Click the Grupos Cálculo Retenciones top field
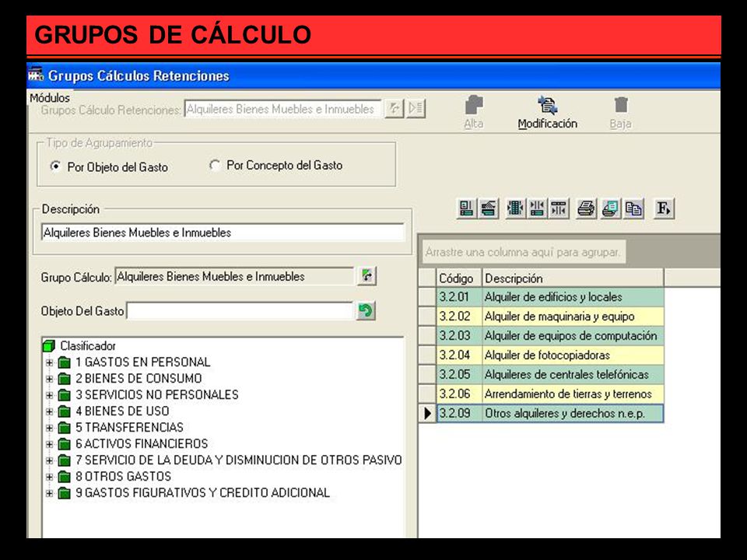This screenshot has width=747, height=560. tap(283, 109)
